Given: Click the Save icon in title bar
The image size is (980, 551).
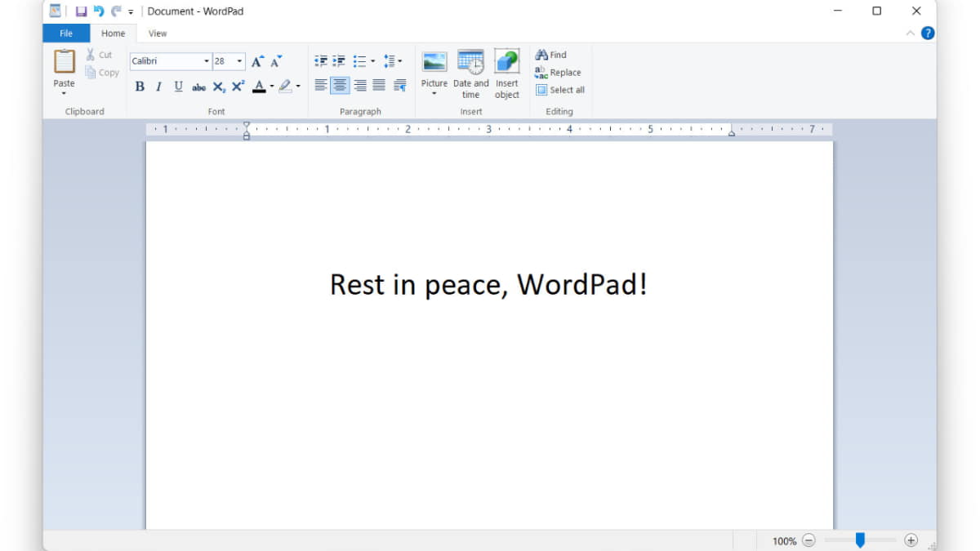Looking at the screenshot, I should pos(81,11).
